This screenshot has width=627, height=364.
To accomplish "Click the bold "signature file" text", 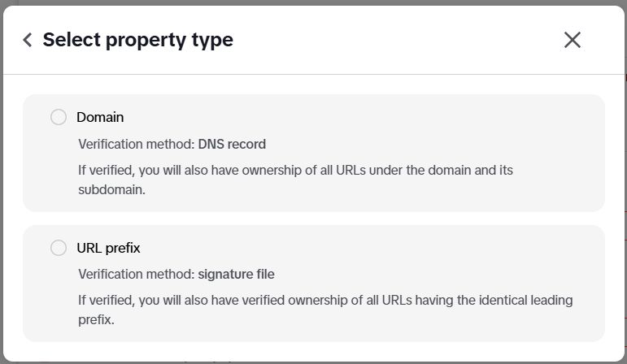I will point(237,275).
